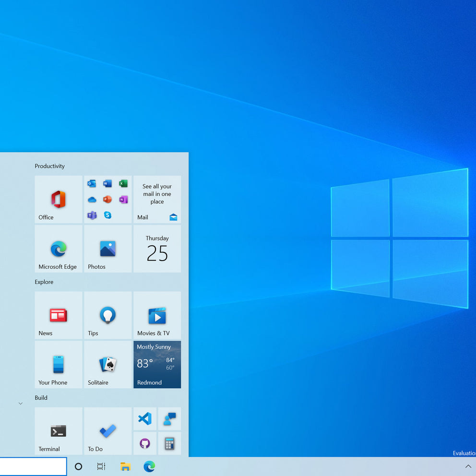
Task: Open the Calculator tile
Action: point(169,443)
